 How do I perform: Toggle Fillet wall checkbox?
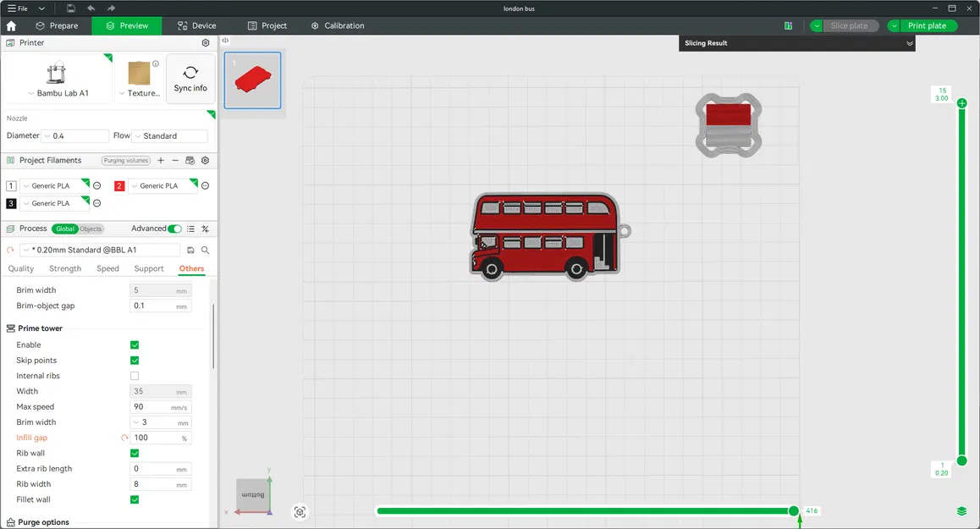point(135,499)
